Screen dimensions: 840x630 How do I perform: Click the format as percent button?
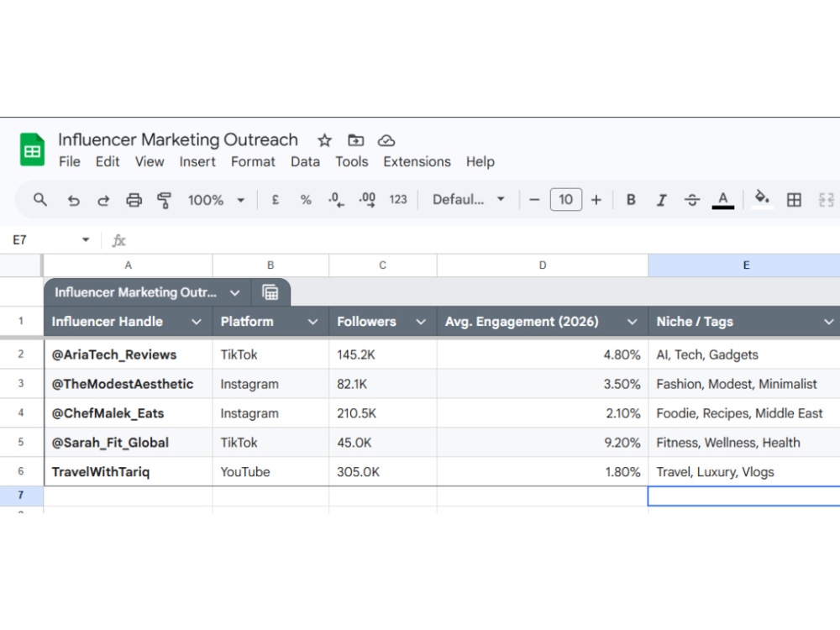[x=306, y=200]
